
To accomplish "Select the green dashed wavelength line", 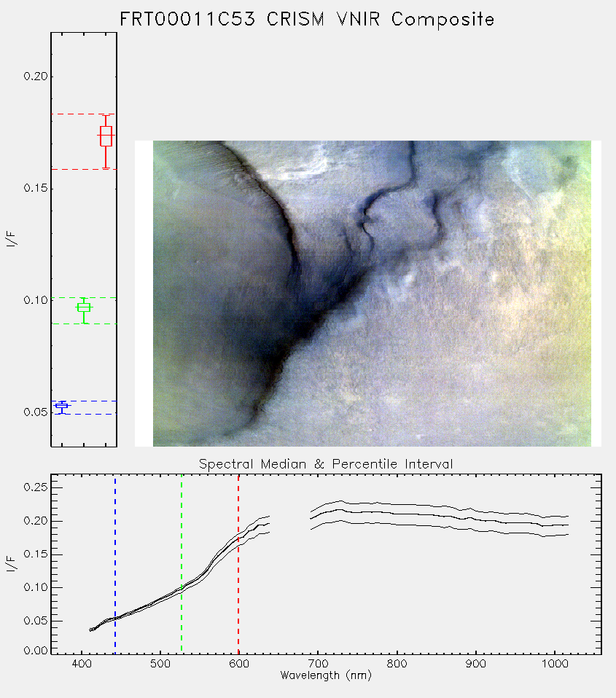I will [x=182, y=564].
